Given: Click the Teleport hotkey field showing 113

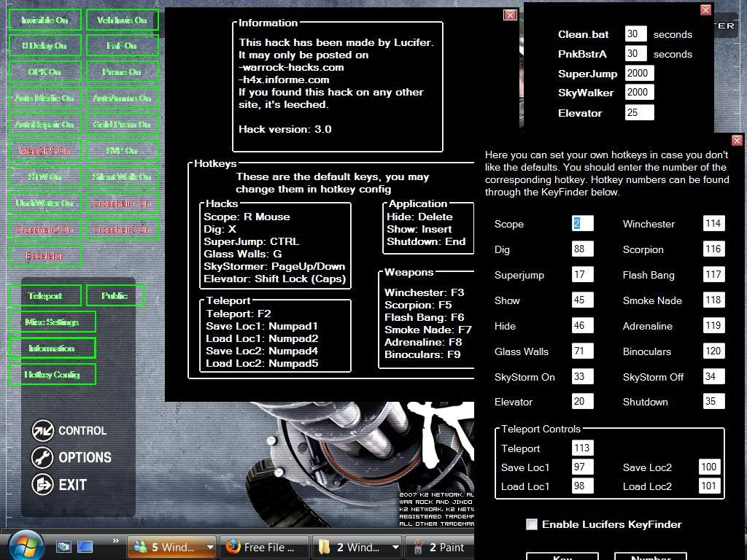Looking at the screenshot, I should coord(583,448).
